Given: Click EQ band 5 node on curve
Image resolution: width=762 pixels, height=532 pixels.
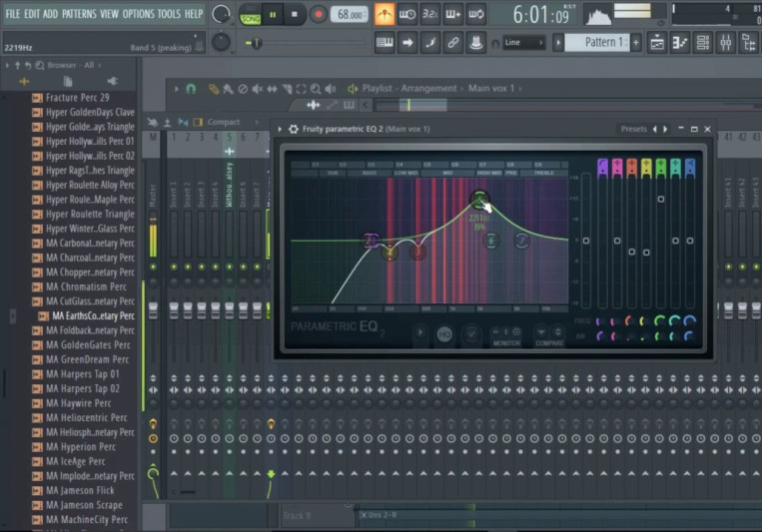Looking at the screenshot, I should pos(479,200).
